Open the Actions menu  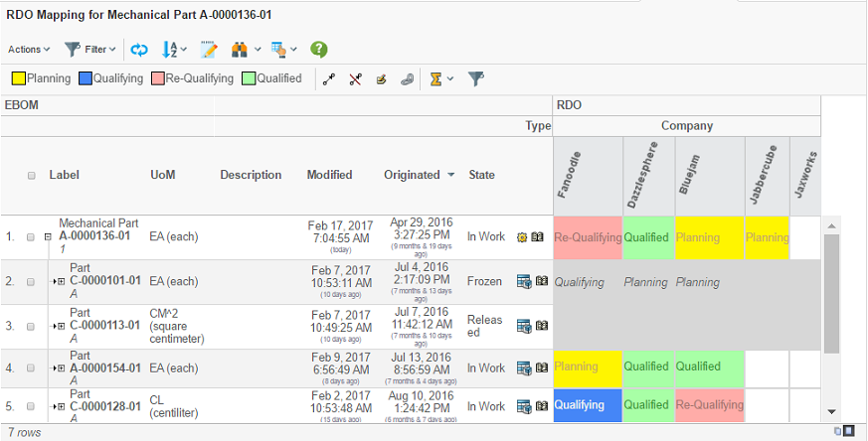pyautogui.click(x=29, y=49)
